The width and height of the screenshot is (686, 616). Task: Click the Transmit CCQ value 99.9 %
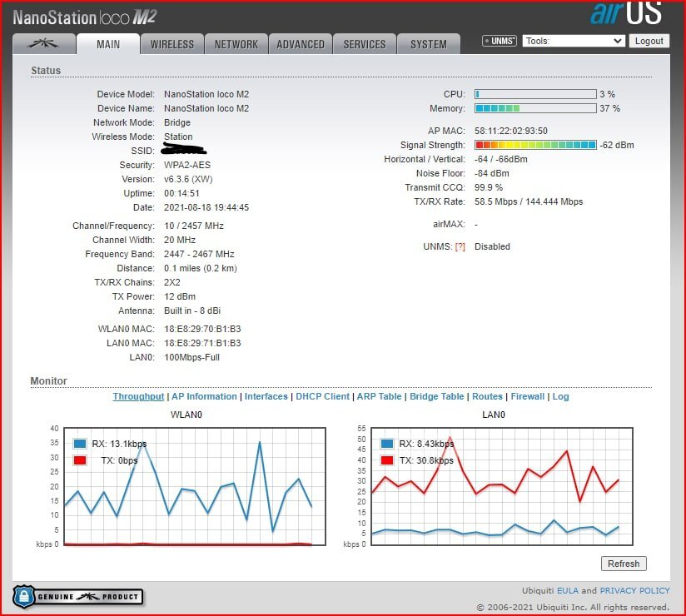click(489, 187)
